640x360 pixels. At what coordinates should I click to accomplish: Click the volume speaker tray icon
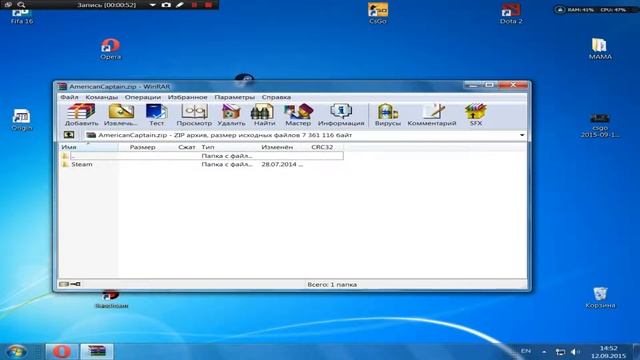(x=575, y=351)
